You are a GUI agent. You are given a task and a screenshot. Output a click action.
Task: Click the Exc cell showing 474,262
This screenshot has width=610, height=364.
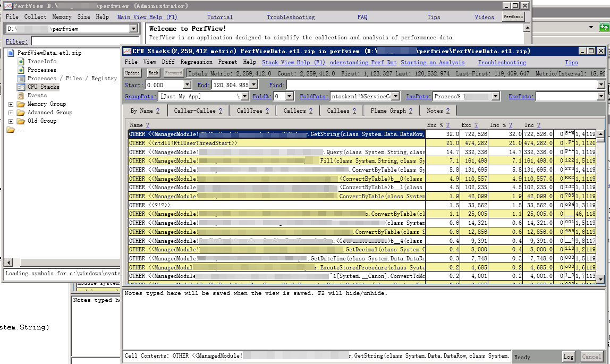pos(474,143)
